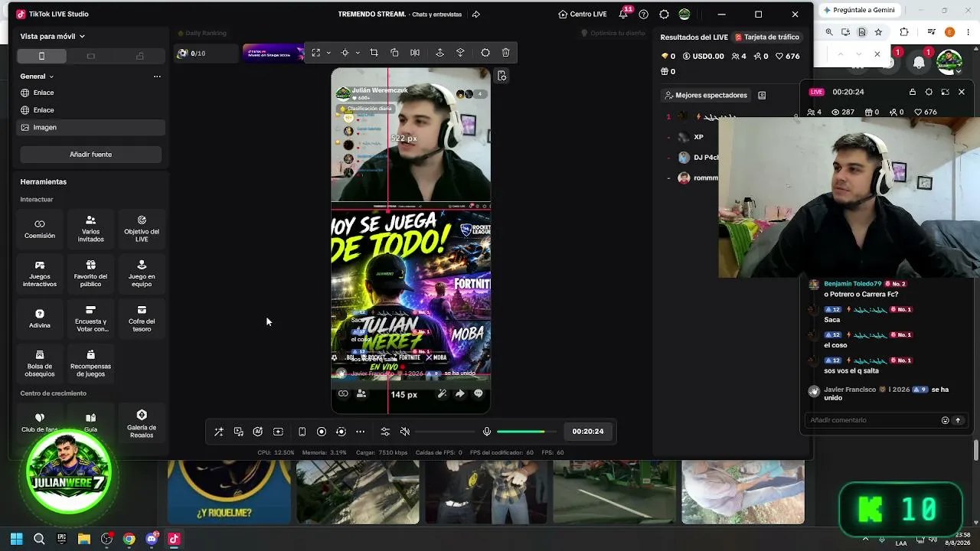
Task: Open Objetivo del LIVE
Action: pos(142,229)
